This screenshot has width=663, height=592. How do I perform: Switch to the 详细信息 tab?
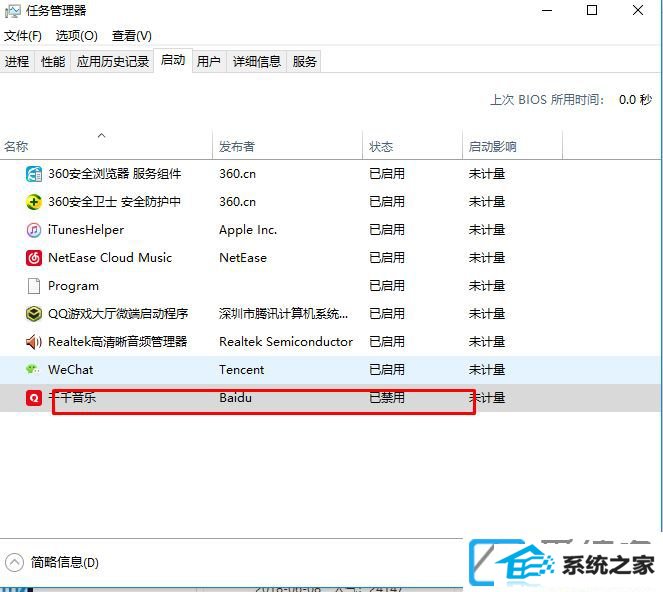pyautogui.click(x=257, y=62)
